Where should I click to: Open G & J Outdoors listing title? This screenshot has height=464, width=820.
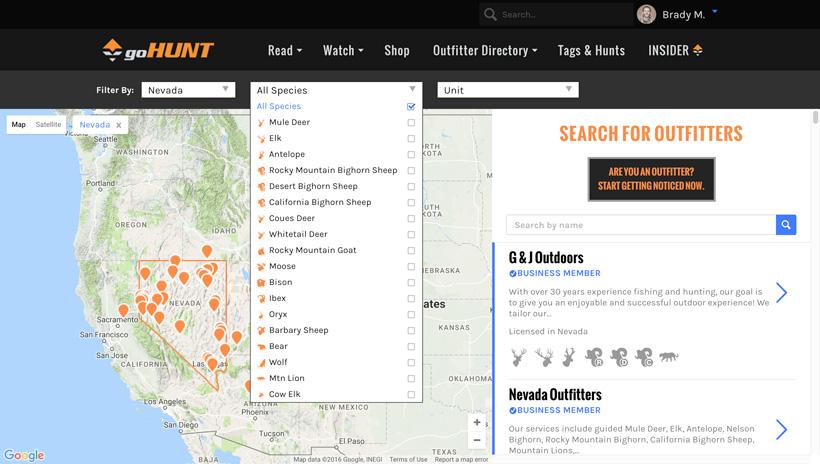click(x=546, y=257)
